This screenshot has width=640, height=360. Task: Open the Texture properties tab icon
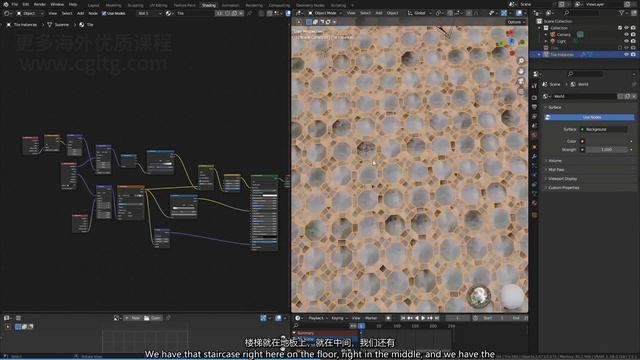[x=534, y=215]
